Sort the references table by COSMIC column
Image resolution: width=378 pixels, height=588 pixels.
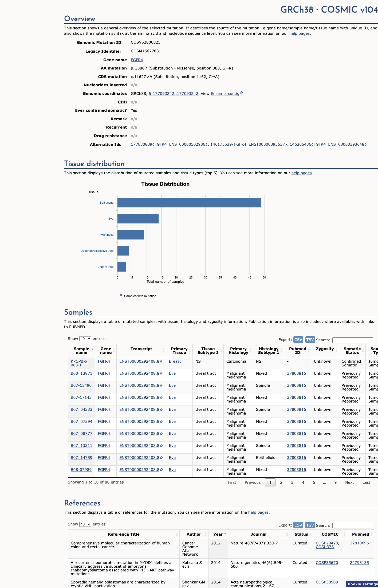click(x=330, y=534)
